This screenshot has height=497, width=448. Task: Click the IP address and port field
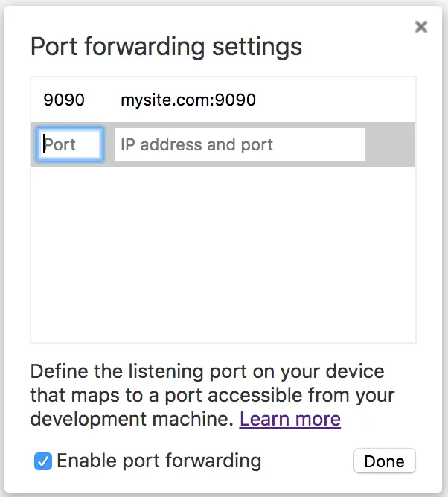[x=239, y=144]
